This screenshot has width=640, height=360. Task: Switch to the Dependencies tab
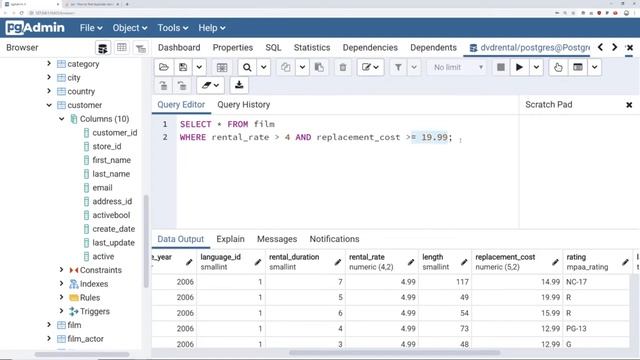tap(370, 48)
